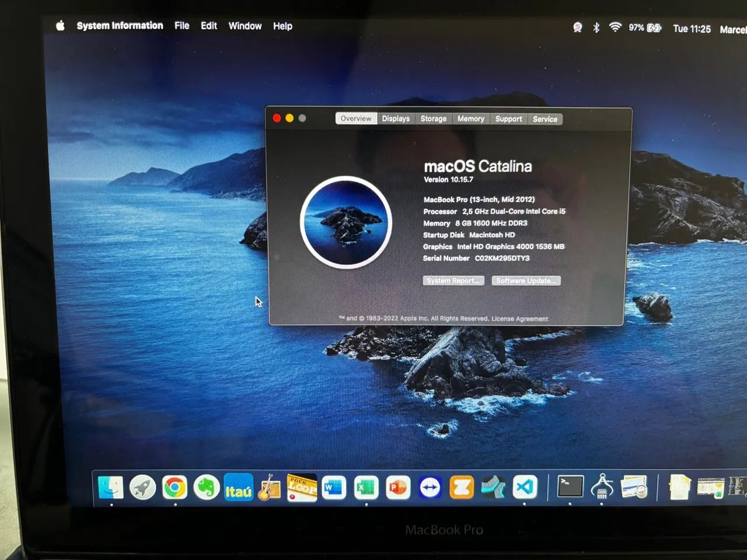Screen dimensions: 747x560
Task: Switch to the Displays tab
Action: (396, 118)
